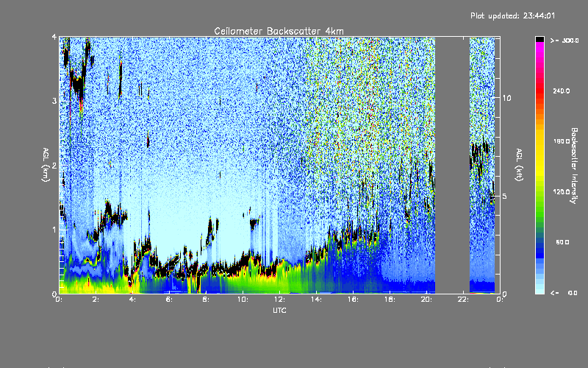Select the "60.0" colorbar label
The height and width of the screenshot is (368, 588).
coord(562,242)
